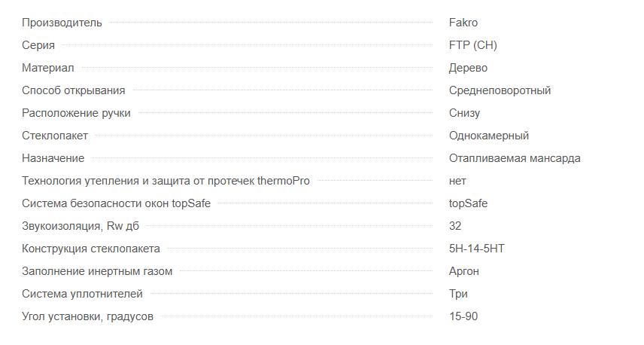The image size is (644, 345).
Task: Select the FTP (CH) series value
Action: (472, 45)
